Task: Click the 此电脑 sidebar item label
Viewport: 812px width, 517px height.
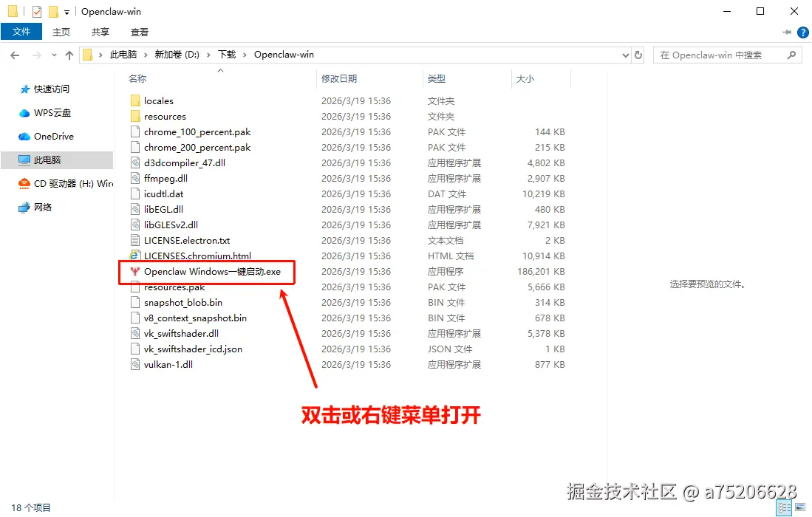Action: 47,160
